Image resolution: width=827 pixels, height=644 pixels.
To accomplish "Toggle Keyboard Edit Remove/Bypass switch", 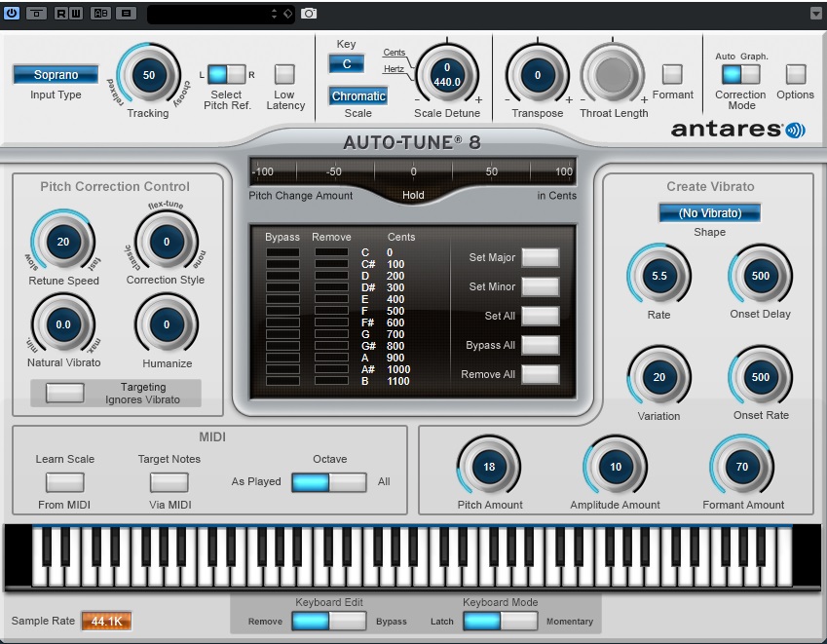I will [329, 621].
